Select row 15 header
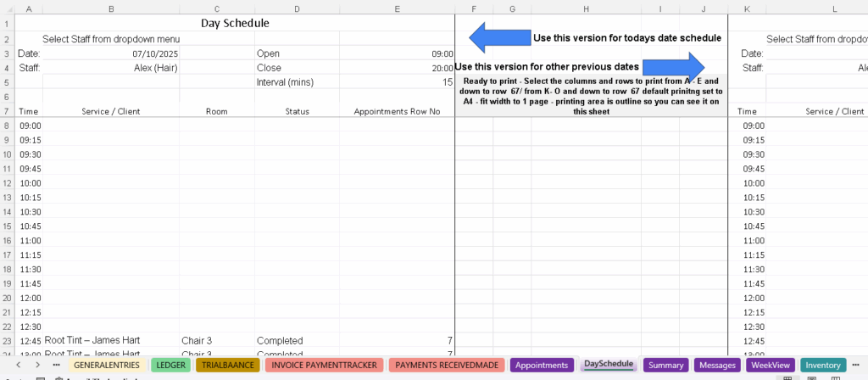Viewport: 868px width, 380px height. tap(7, 226)
